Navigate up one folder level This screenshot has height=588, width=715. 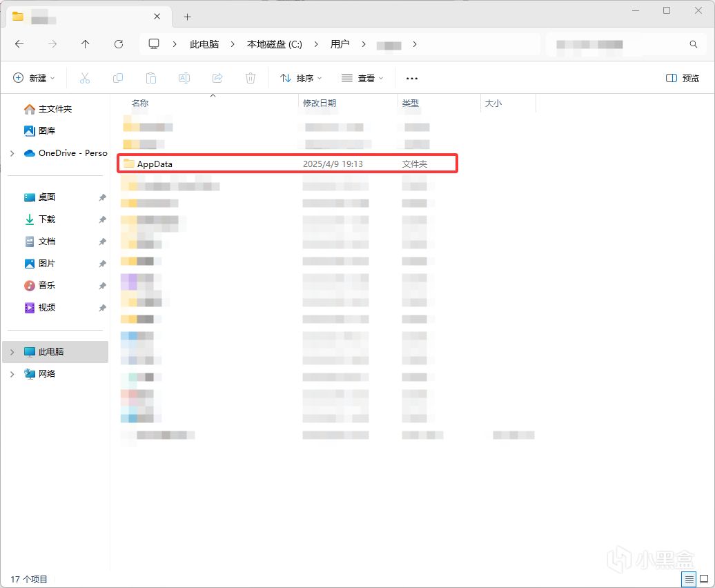point(86,44)
